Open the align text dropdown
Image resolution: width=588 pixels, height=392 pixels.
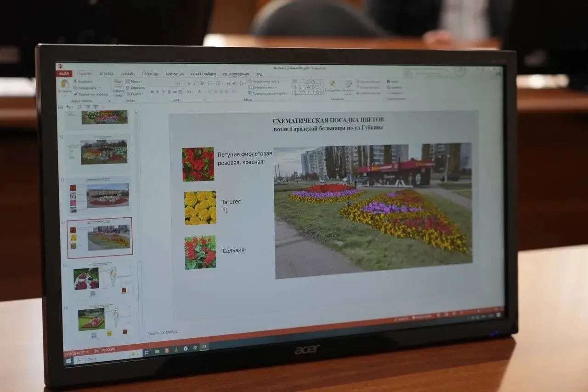tap(263, 87)
